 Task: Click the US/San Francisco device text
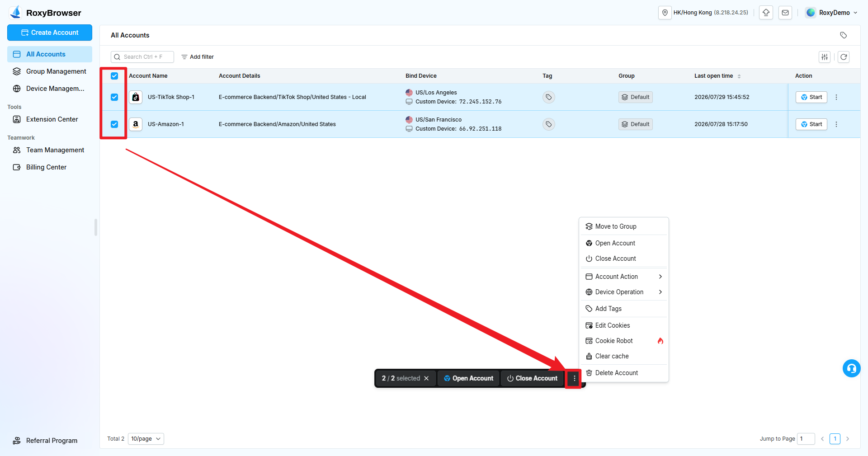439,120
